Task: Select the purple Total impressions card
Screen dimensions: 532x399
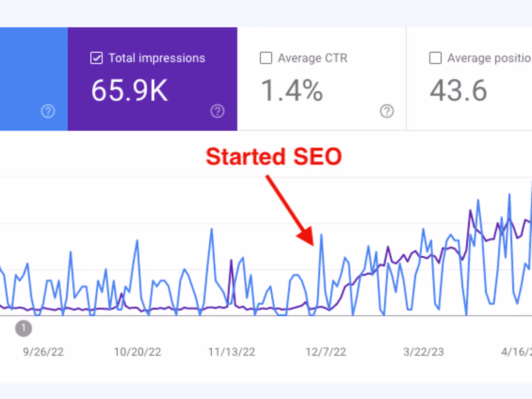Action: 152,79
